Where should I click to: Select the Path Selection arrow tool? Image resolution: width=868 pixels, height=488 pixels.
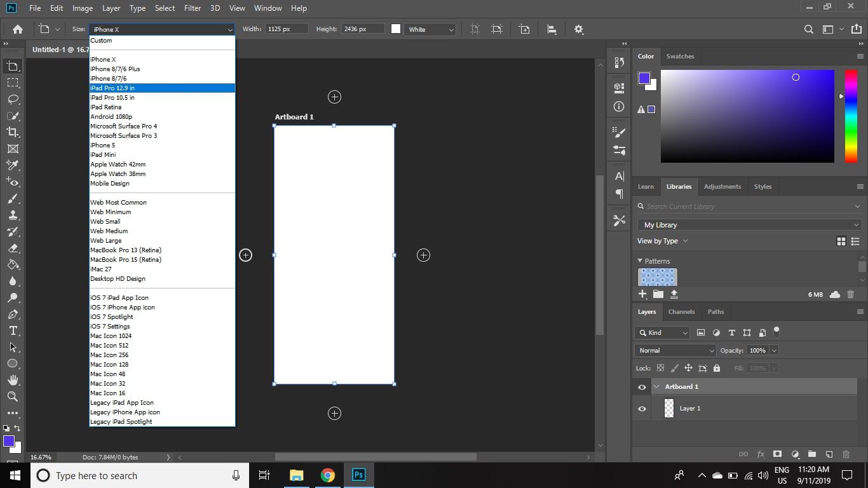pos(12,348)
